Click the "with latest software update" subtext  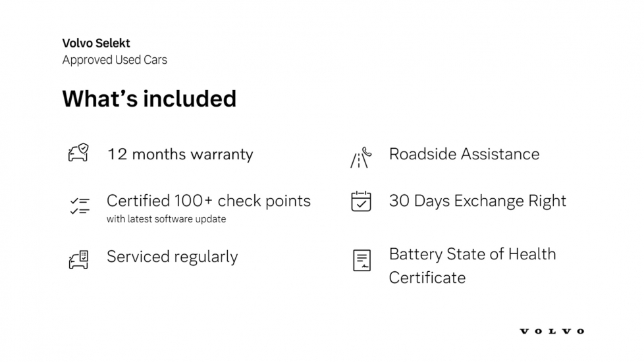(166, 219)
